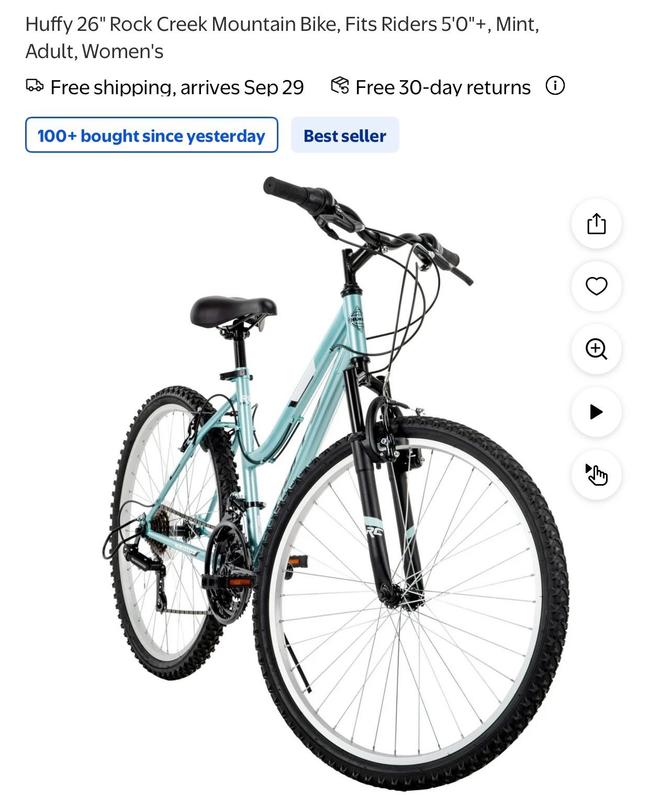Tap the bike's front wheel in the photo
This screenshot has width=672, height=795.
pos(410,602)
